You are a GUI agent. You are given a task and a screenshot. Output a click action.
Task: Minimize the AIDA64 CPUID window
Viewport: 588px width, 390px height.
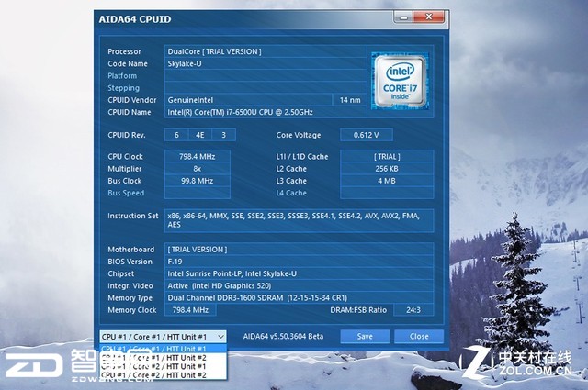point(403,17)
